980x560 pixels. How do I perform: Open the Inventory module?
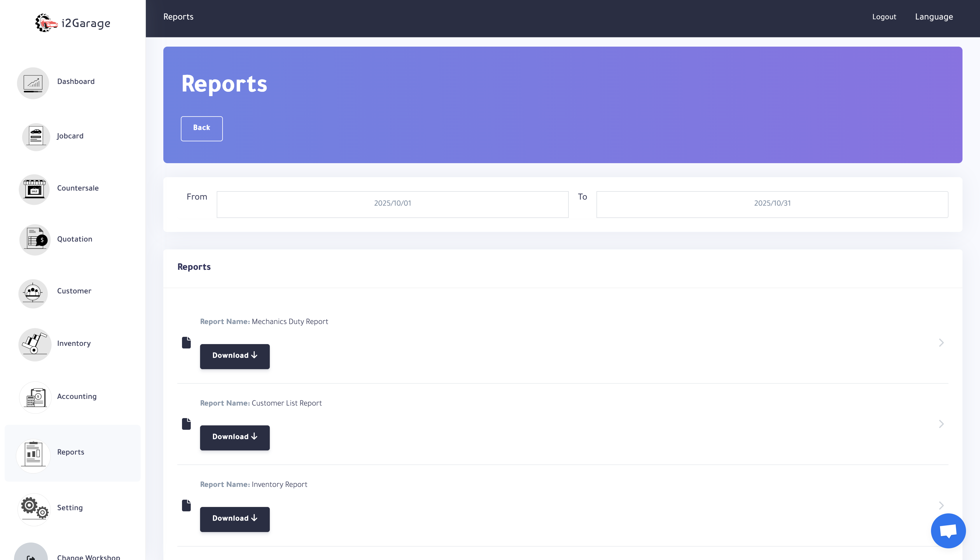tap(35, 344)
